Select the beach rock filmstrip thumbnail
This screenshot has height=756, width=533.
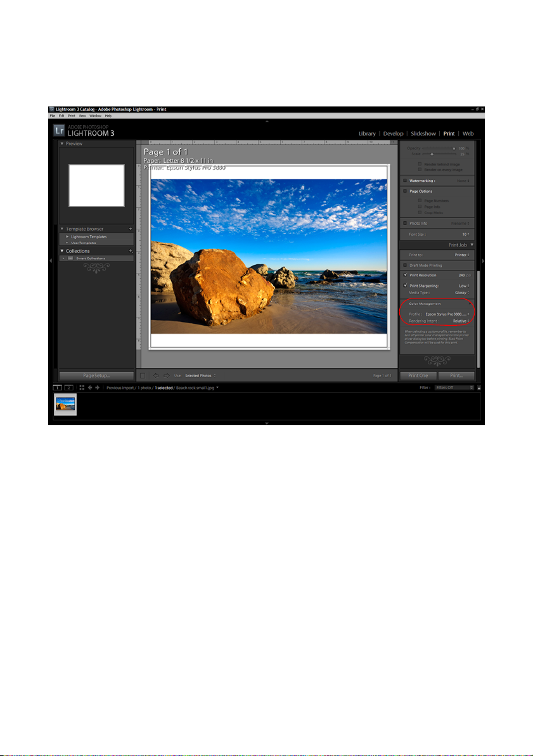pyautogui.click(x=65, y=404)
